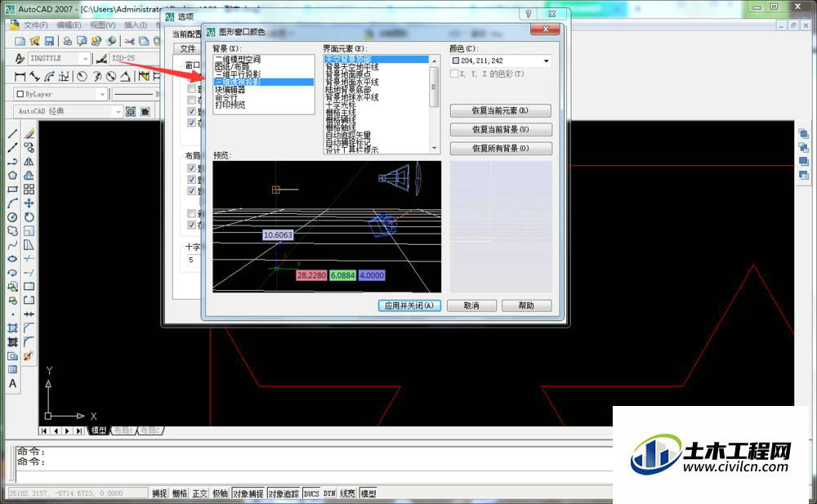
Task: Open the 编辑(E) menu
Action: click(x=69, y=25)
